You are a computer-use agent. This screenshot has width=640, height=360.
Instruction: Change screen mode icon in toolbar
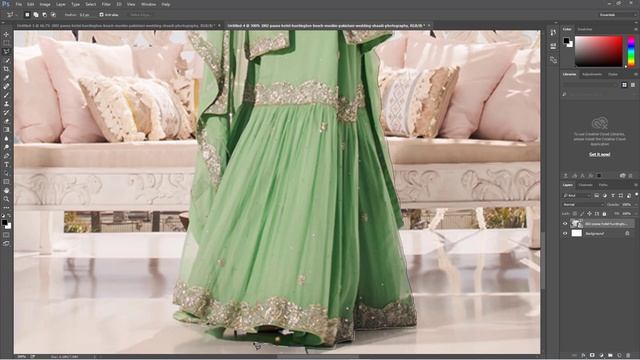pyautogui.click(x=6, y=243)
